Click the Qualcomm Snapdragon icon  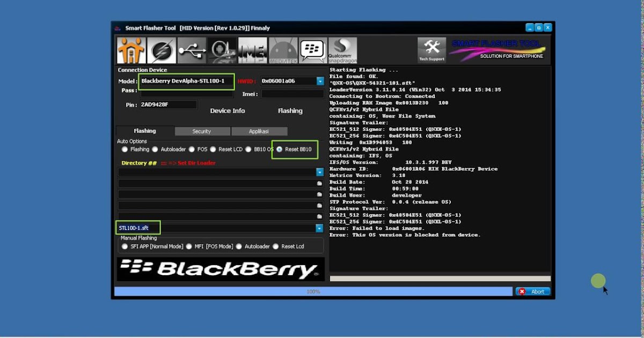[343, 49]
